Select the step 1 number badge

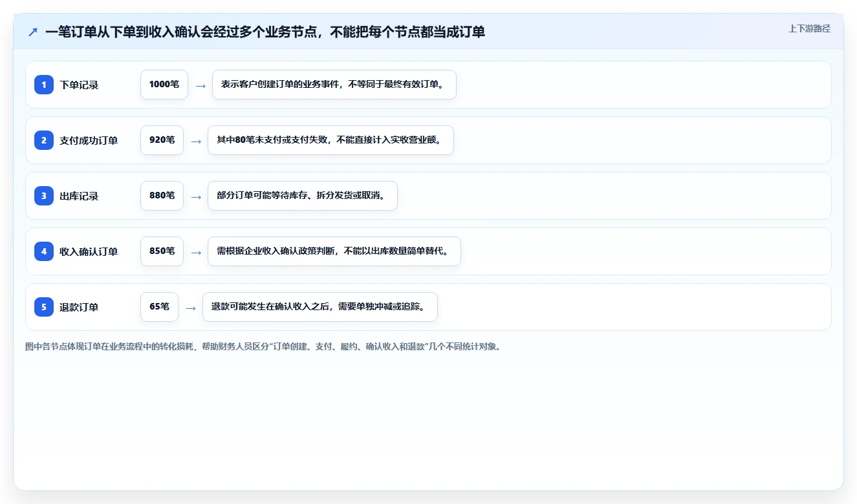tap(44, 85)
